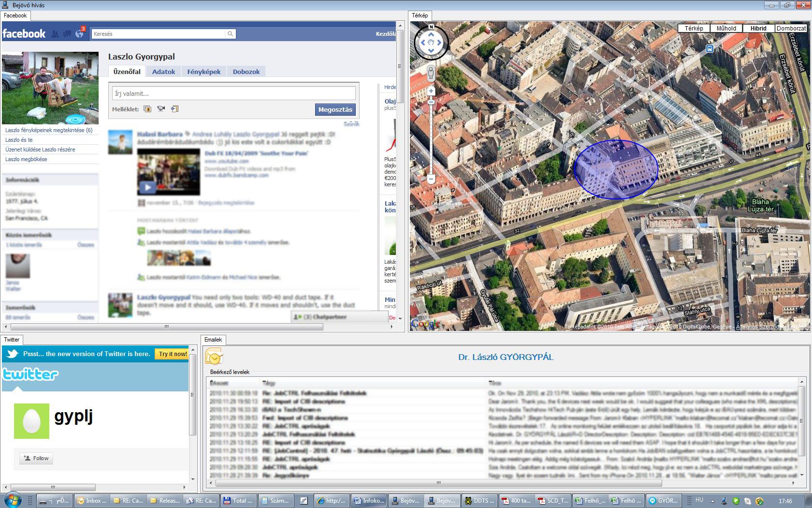
Task: Pan the map north with the up arrow
Action: pos(431,34)
